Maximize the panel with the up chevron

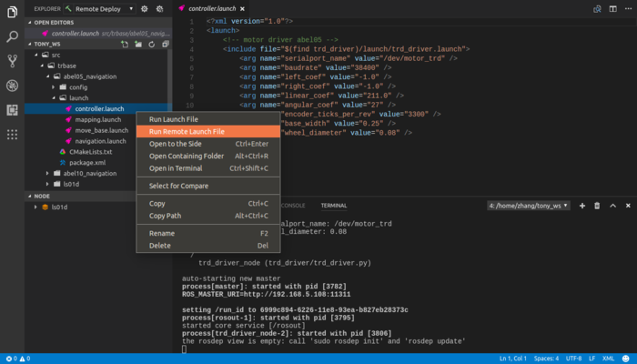612,206
